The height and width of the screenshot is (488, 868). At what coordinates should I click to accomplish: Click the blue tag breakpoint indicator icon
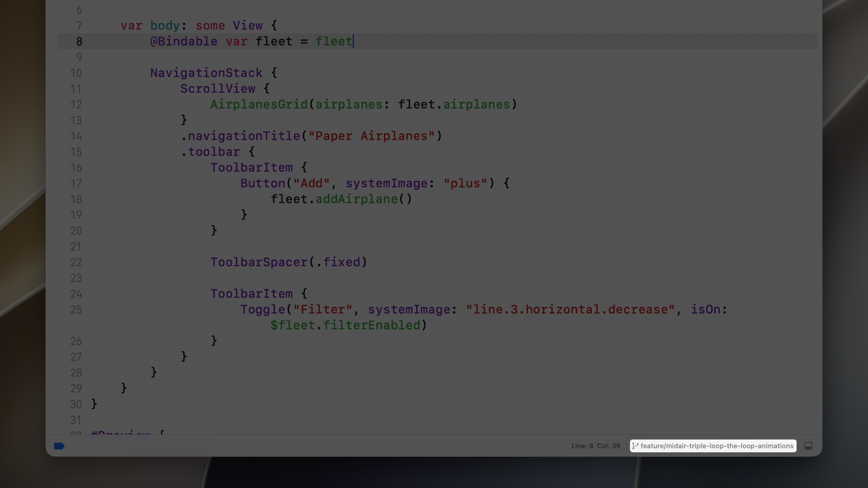(x=59, y=446)
